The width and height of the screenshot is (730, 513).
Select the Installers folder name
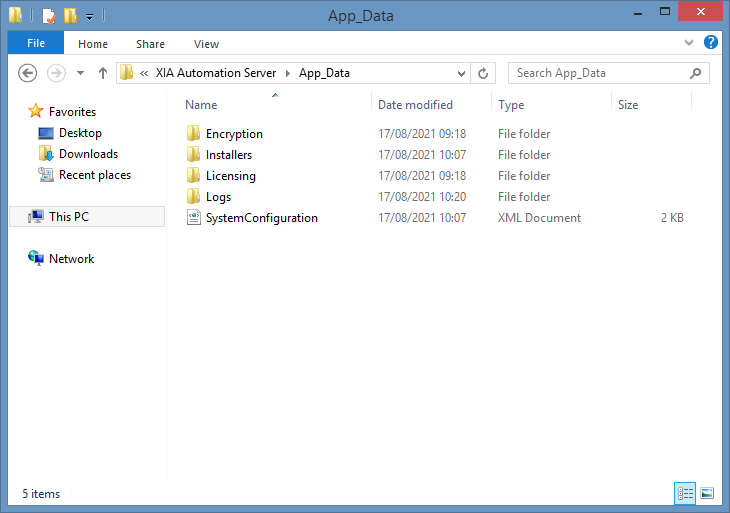tap(229, 155)
